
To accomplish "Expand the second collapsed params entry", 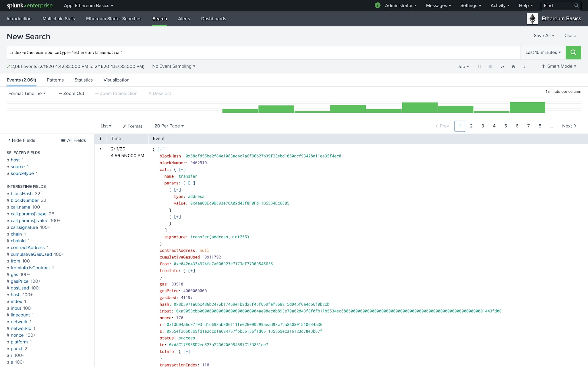I will tap(177, 217).
